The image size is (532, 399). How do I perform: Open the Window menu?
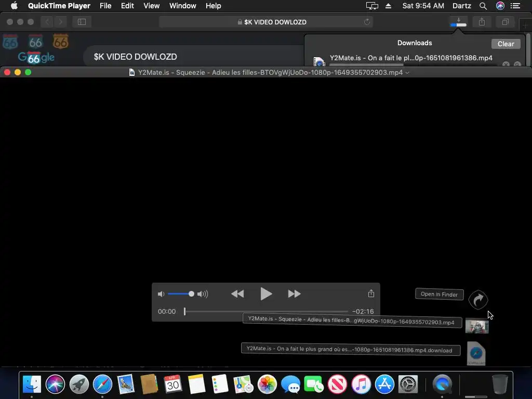pyautogui.click(x=182, y=6)
